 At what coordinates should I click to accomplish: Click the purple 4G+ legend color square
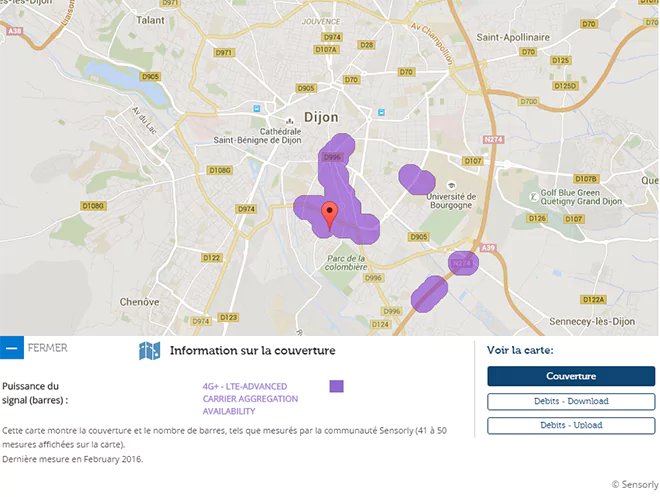coord(337,386)
